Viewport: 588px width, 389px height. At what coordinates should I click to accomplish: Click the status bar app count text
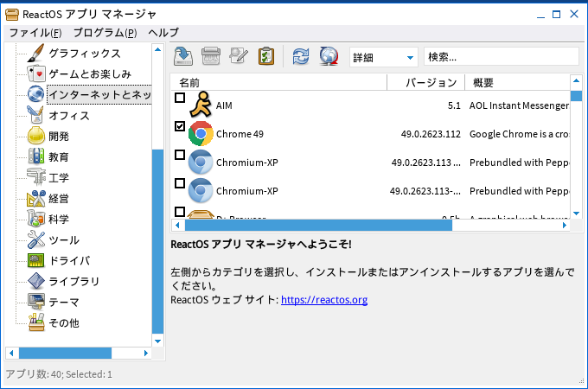59,374
